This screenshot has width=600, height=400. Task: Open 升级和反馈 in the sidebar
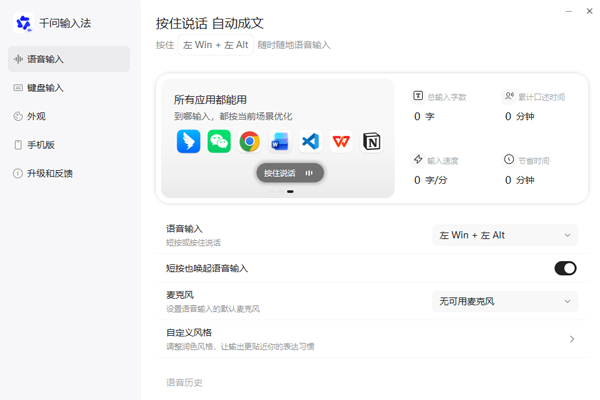coord(69,173)
